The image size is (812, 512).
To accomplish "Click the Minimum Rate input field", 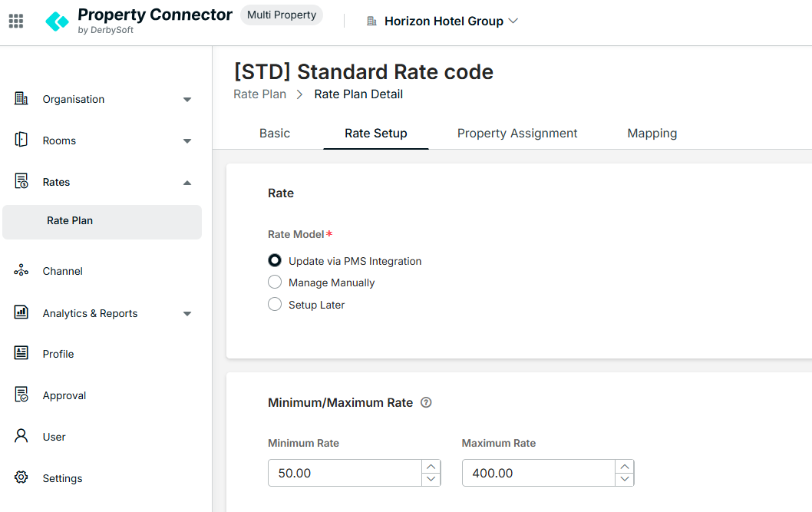I will pyautogui.click(x=345, y=473).
